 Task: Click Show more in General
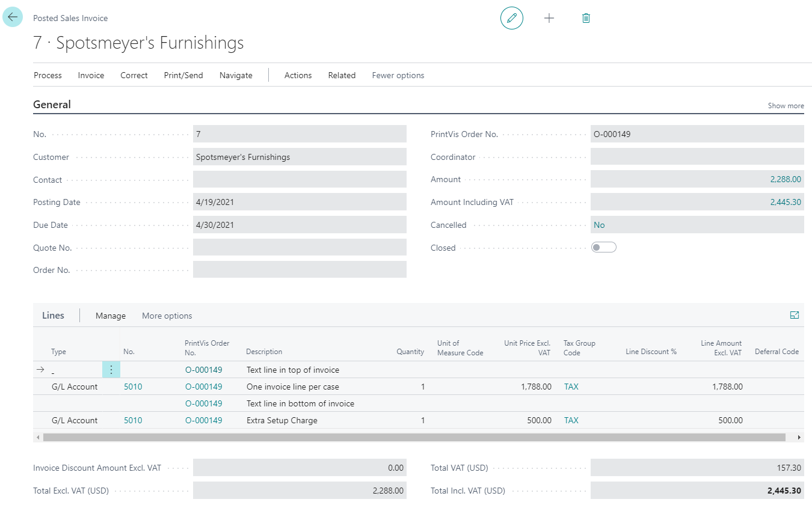(786, 105)
